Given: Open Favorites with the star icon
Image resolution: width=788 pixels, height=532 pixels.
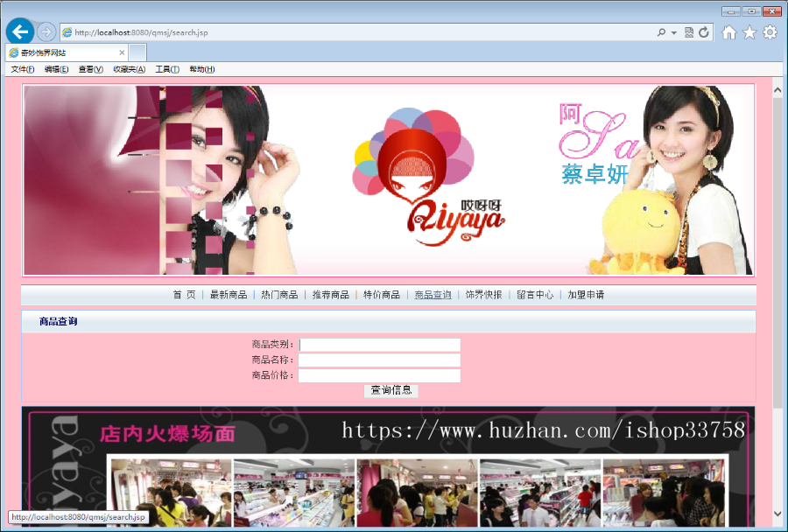Looking at the screenshot, I should point(749,31).
